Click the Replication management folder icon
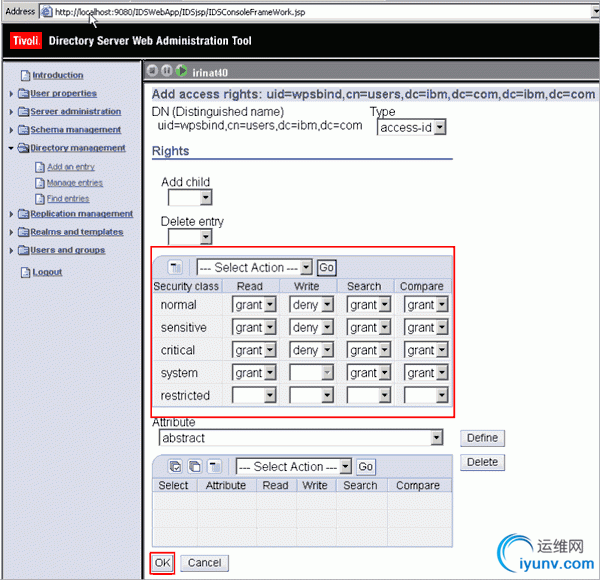The image size is (600, 580). tap(23, 214)
